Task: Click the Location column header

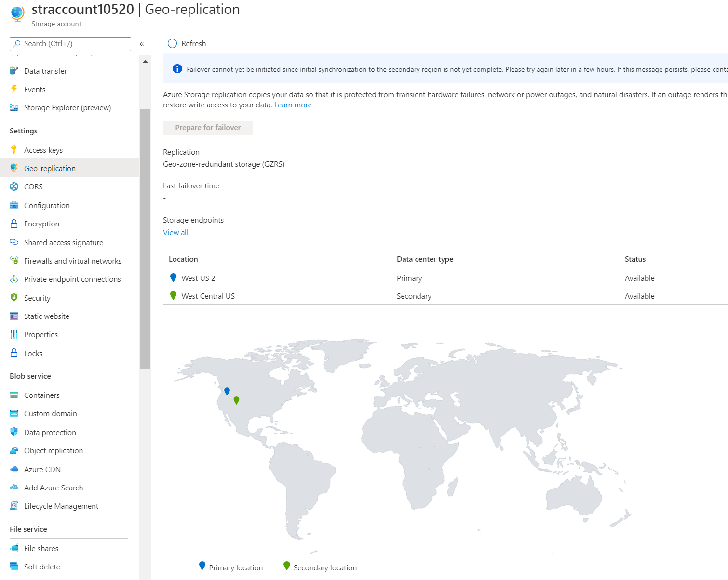Action: 183,259
